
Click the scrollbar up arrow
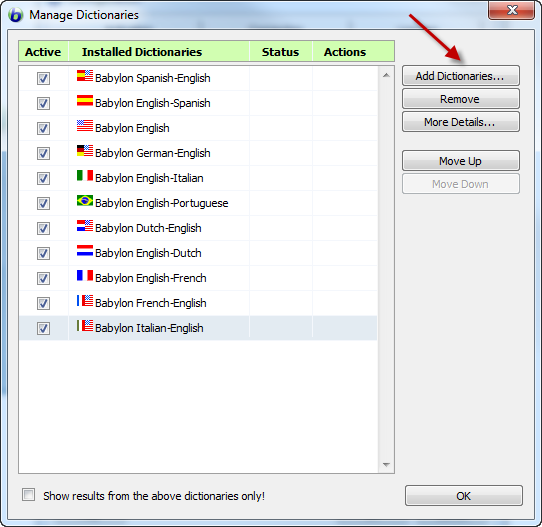click(x=386, y=75)
